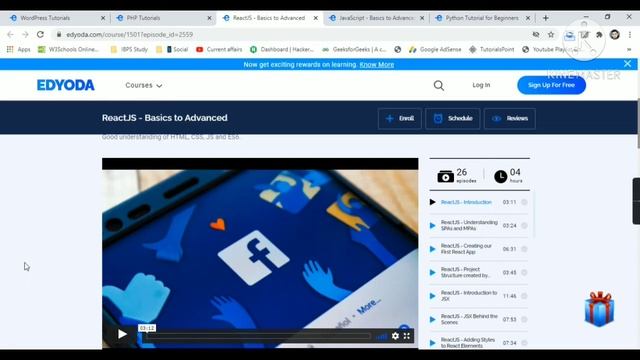Play the video using the play button

pyautogui.click(x=122, y=334)
